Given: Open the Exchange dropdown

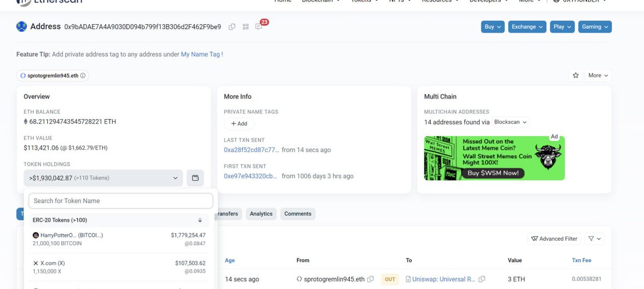Looking at the screenshot, I should tap(527, 27).
